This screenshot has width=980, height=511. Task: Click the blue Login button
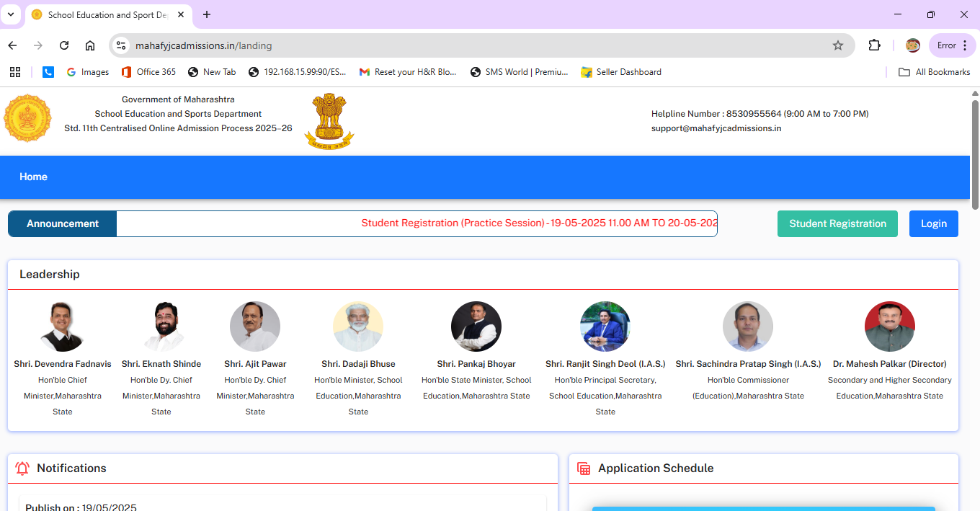point(933,223)
